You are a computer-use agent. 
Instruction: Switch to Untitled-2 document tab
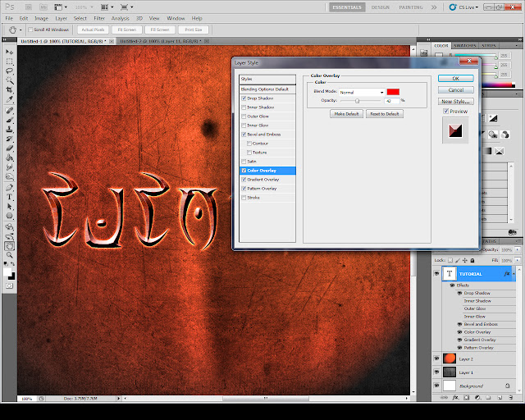161,41
